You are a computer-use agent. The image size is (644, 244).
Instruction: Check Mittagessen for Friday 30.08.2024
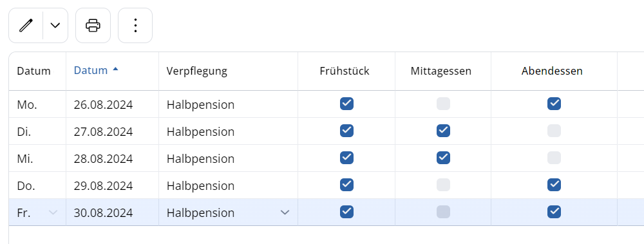point(443,212)
